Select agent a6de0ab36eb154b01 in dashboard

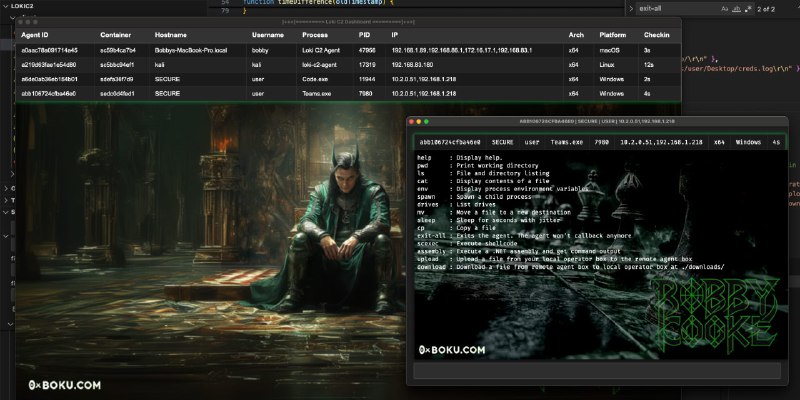tap(49, 79)
